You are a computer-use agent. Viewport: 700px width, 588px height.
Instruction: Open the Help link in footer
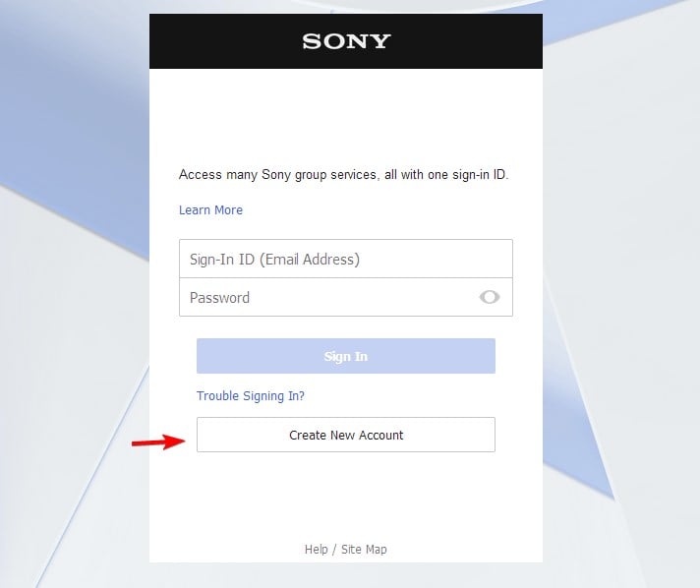pos(316,549)
